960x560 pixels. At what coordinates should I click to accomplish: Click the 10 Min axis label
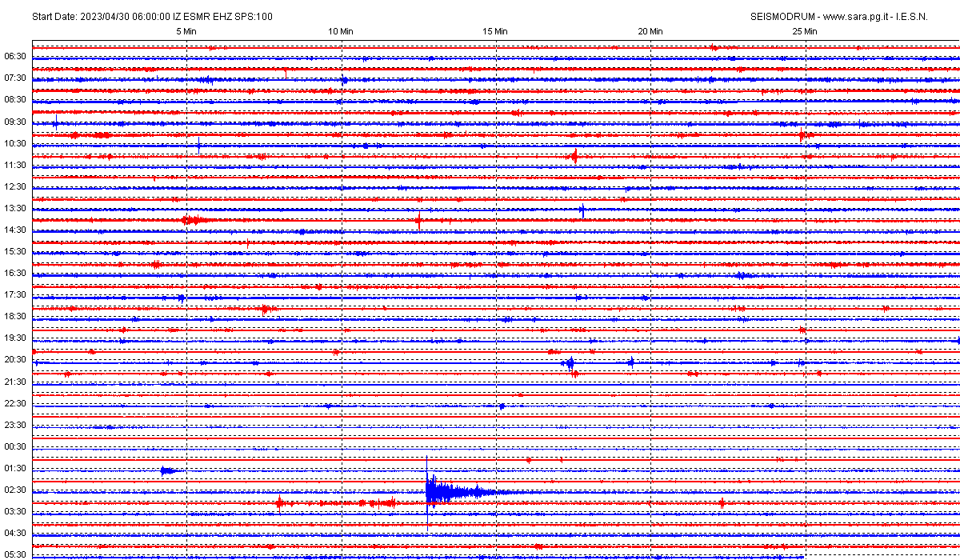(x=342, y=31)
